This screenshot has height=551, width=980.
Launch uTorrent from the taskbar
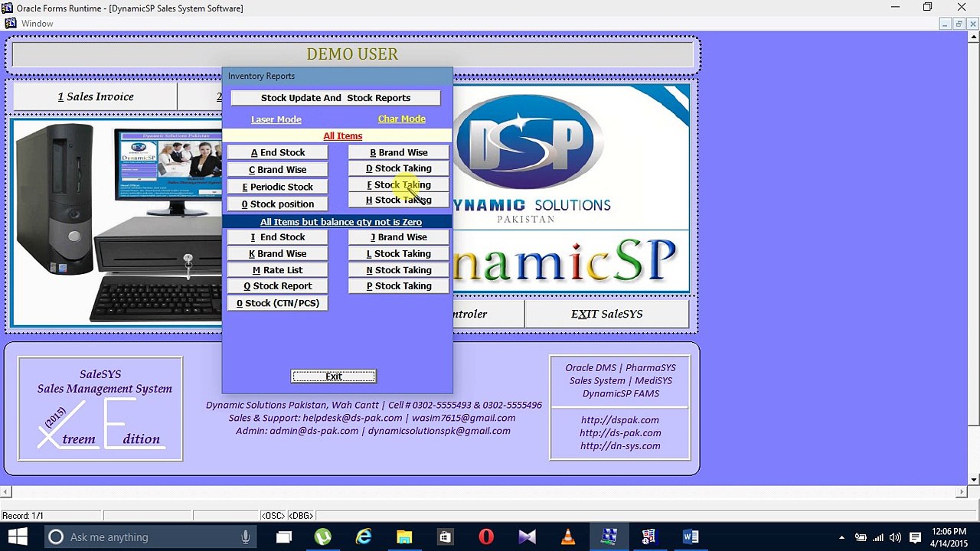[x=322, y=537]
